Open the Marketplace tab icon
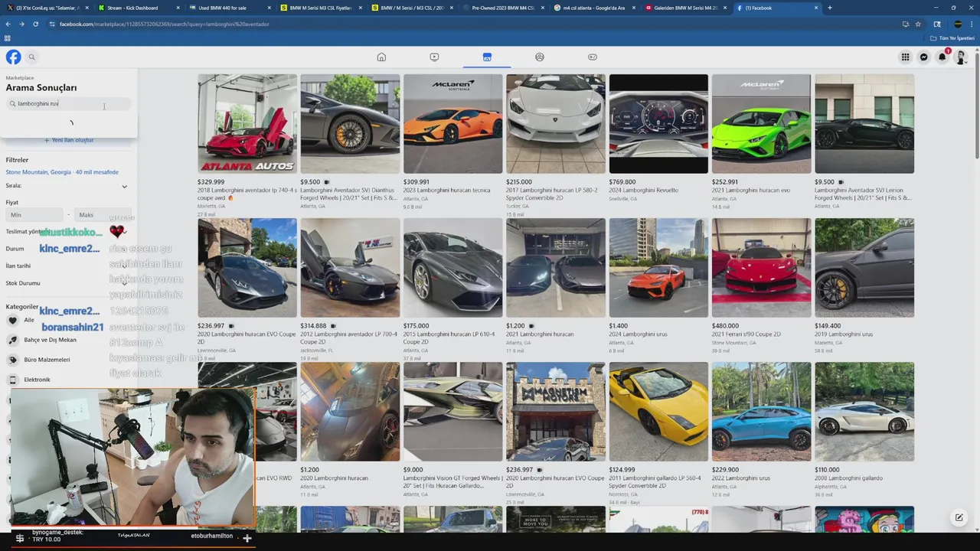This screenshot has height=551, width=980. tap(487, 57)
